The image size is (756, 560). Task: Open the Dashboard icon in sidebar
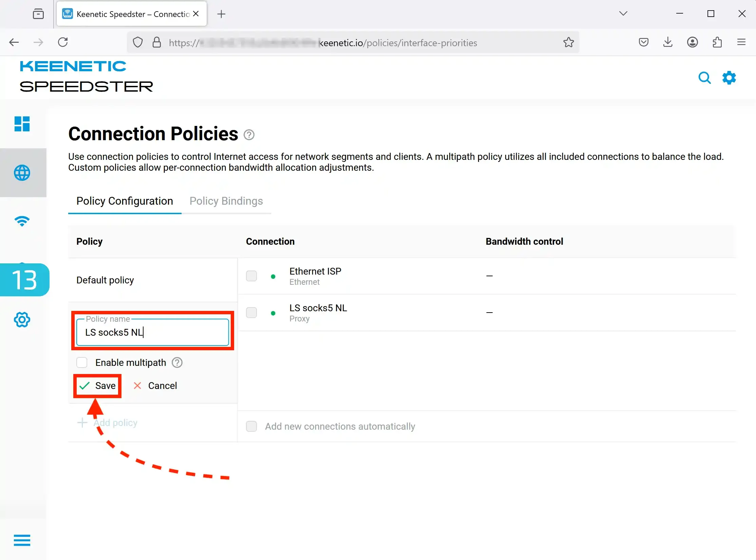pyautogui.click(x=22, y=124)
